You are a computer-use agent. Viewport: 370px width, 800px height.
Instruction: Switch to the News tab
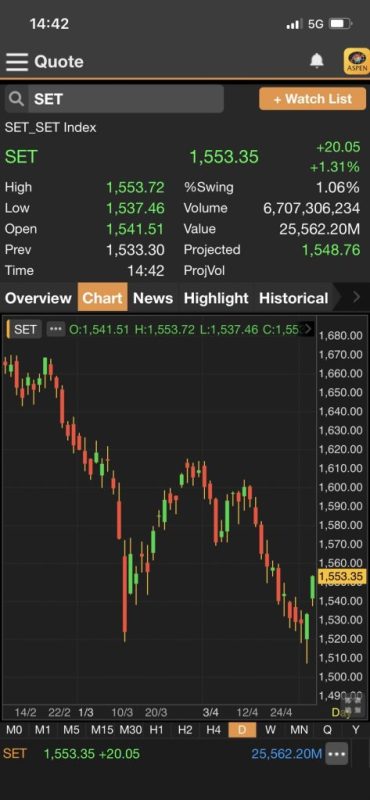pos(153,298)
